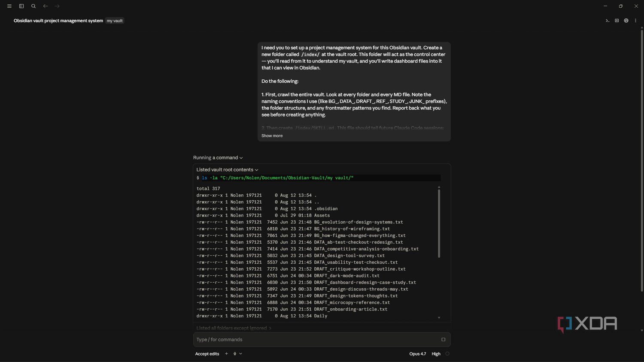Click 'DATA_usability-test-checkout.txt' row
Viewport: 644px width, 362px height.
297,262
